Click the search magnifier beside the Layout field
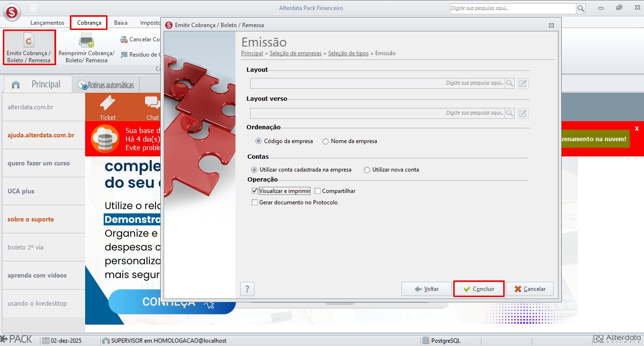This screenshot has height=346, width=644. pyautogui.click(x=510, y=84)
